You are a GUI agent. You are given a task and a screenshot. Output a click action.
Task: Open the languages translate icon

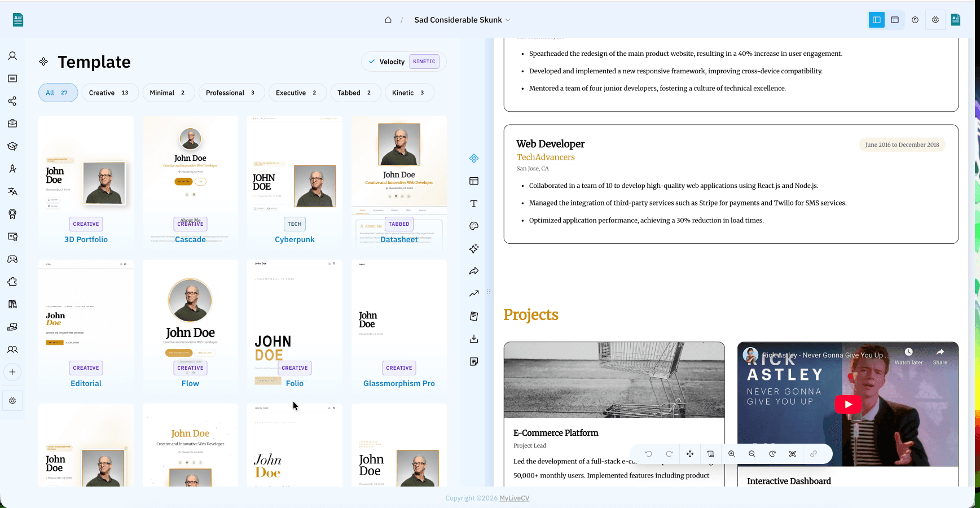pyautogui.click(x=12, y=191)
